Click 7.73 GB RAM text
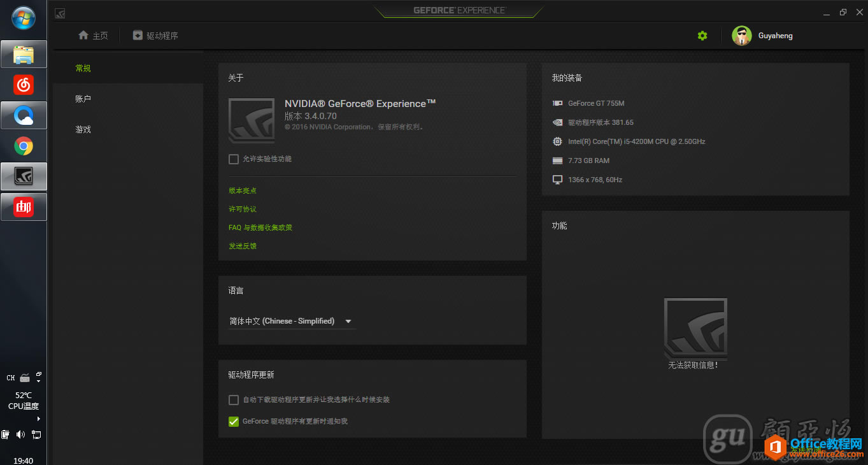Viewport: 868px width, 465px height. (588, 161)
